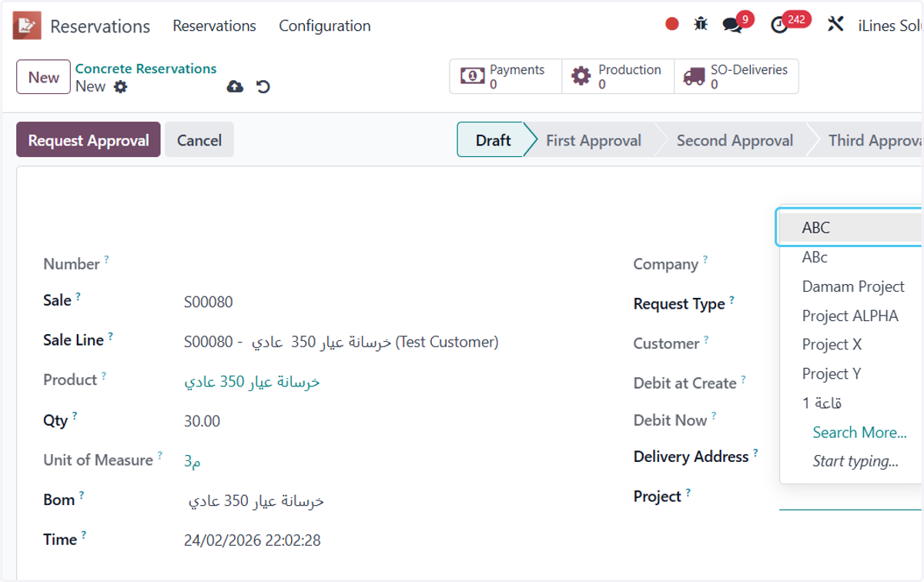Screen dimensions: 924x582
Task: Click the Request Approval button
Action: 89,140
